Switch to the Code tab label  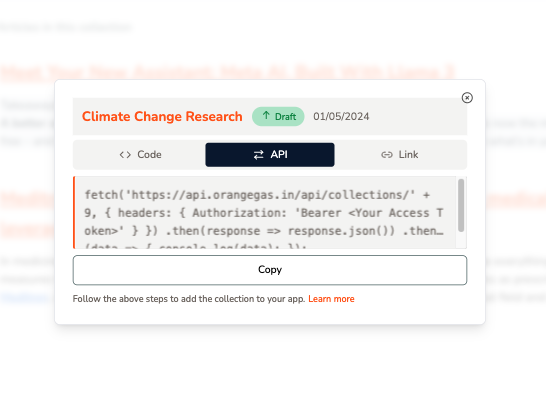coord(149,155)
